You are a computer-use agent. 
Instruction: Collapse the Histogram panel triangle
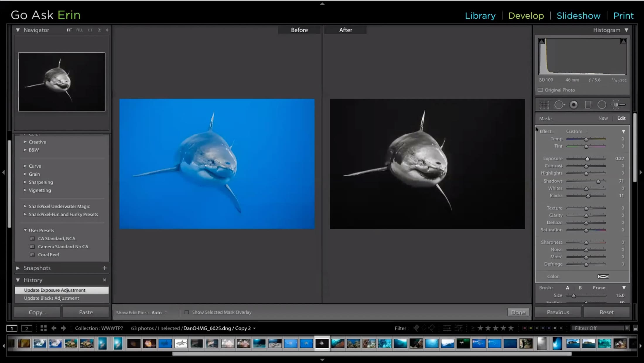tap(626, 30)
